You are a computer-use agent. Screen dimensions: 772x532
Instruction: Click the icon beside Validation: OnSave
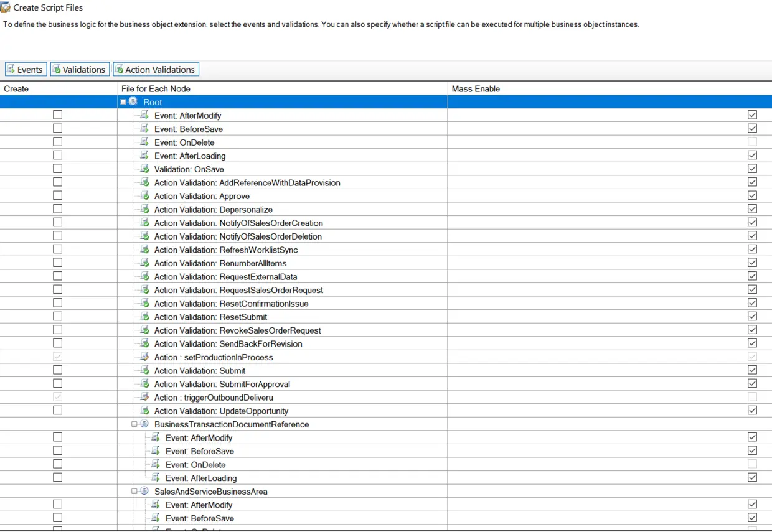144,169
